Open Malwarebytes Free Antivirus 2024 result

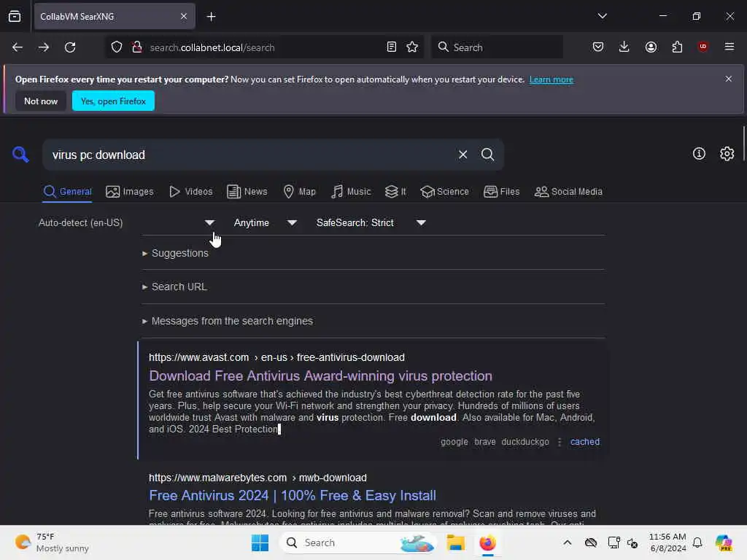coord(293,495)
